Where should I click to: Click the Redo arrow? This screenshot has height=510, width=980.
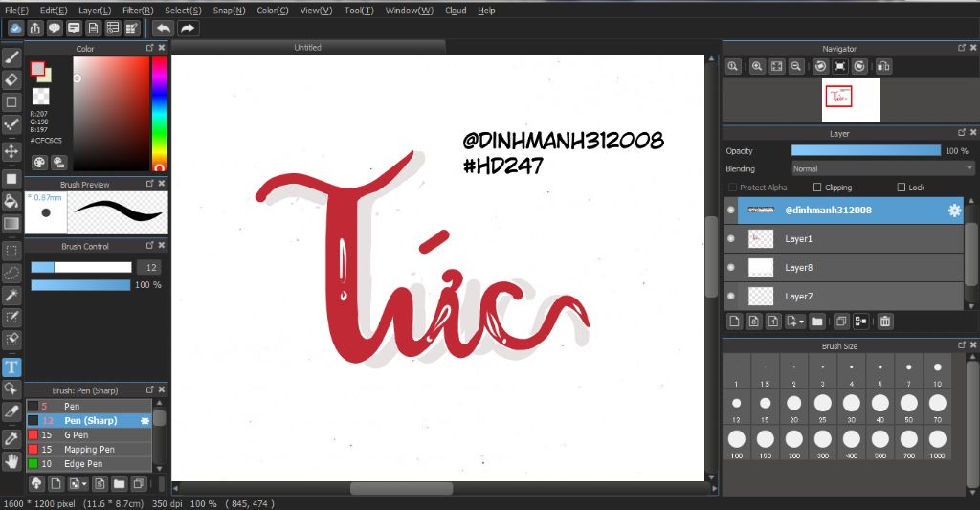click(188, 28)
